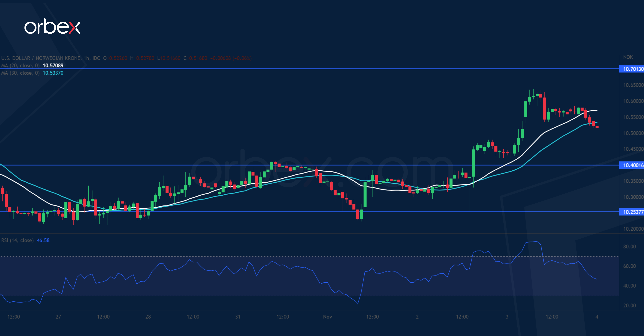Click the 20.00 RSI scale label

629,305
